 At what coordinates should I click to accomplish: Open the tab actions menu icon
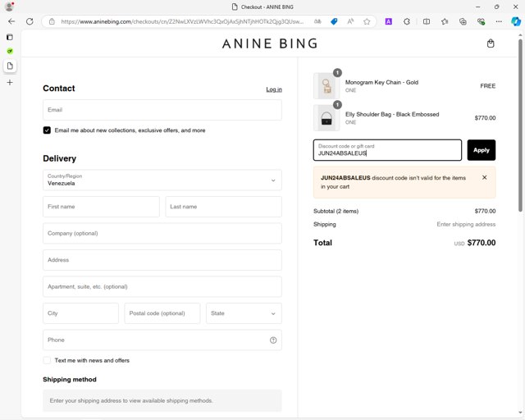tap(10, 37)
